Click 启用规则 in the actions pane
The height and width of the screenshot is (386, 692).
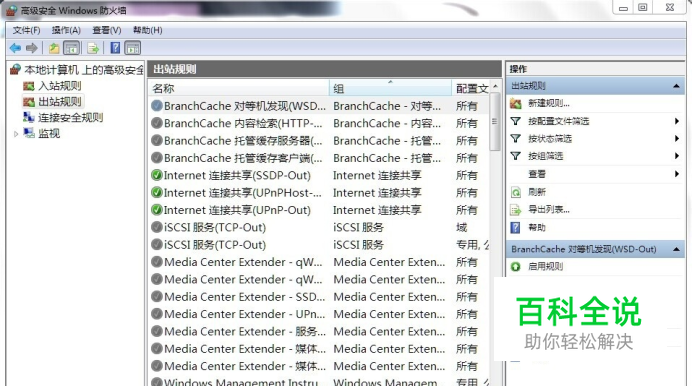tap(545, 266)
